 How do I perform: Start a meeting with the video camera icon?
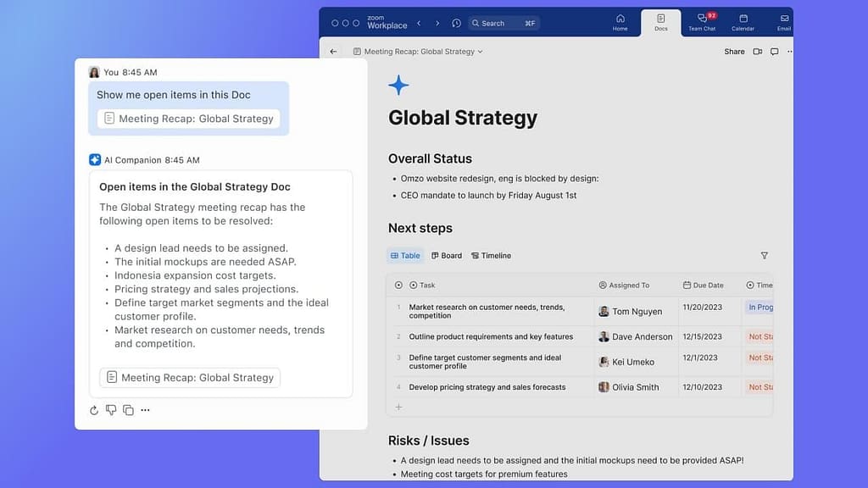coord(758,52)
